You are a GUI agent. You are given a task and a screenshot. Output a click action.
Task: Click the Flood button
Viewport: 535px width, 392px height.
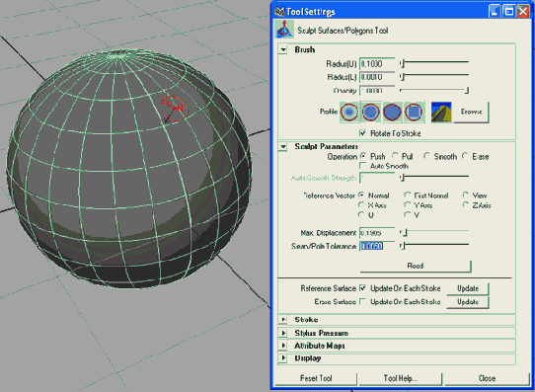pos(416,266)
